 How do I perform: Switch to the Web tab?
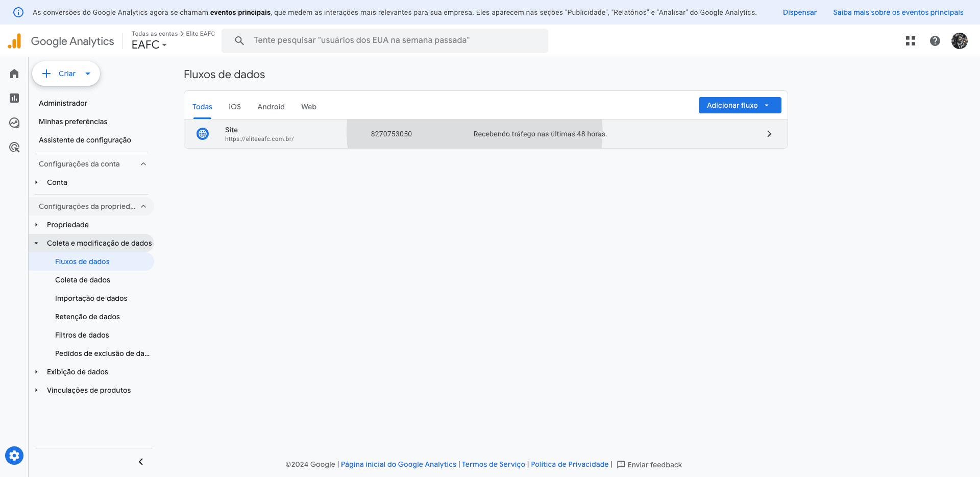[309, 107]
